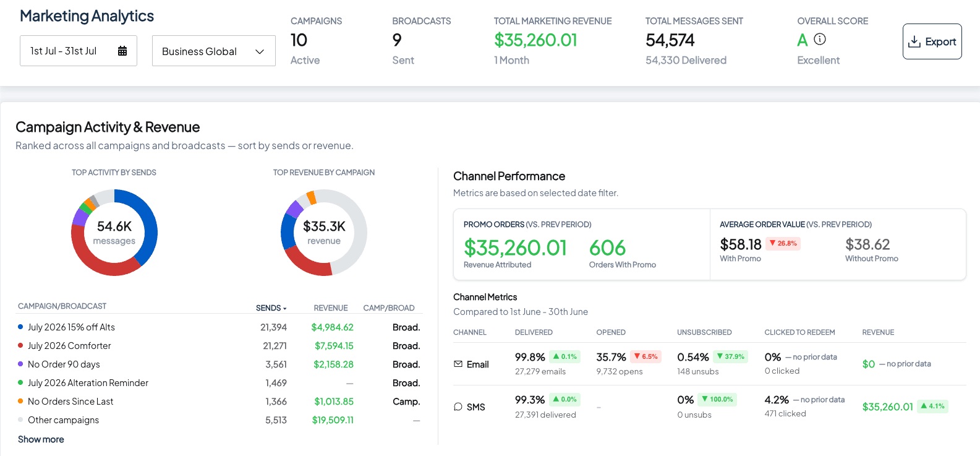Click the 54,330 Delivered subtext
Screen dimensions: 980x456
(x=686, y=60)
